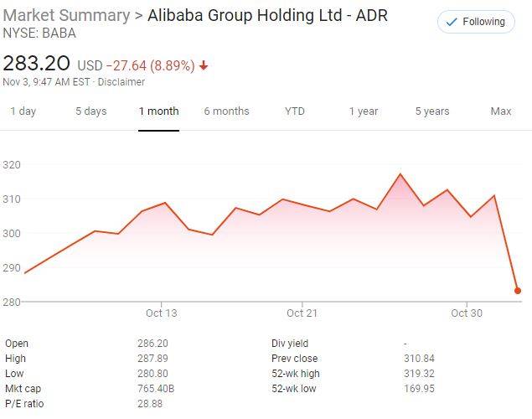The image size is (532, 419).
Task: Select the 1 year tab
Action: tap(364, 111)
